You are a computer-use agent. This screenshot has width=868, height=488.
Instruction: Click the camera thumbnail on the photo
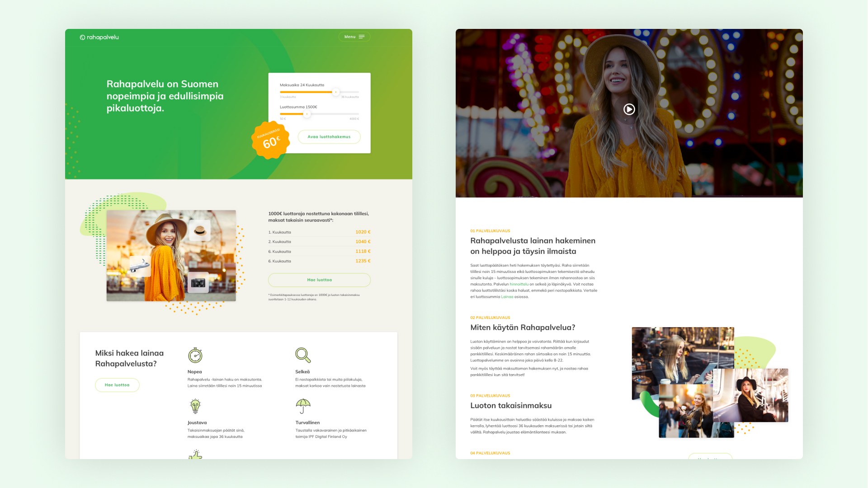pos(198,283)
